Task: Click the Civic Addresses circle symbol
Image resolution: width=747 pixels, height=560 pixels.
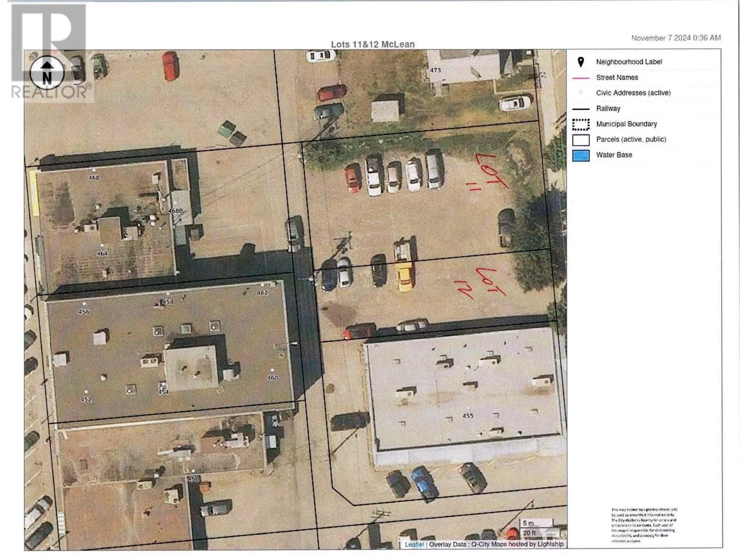Action: [581, 93]
